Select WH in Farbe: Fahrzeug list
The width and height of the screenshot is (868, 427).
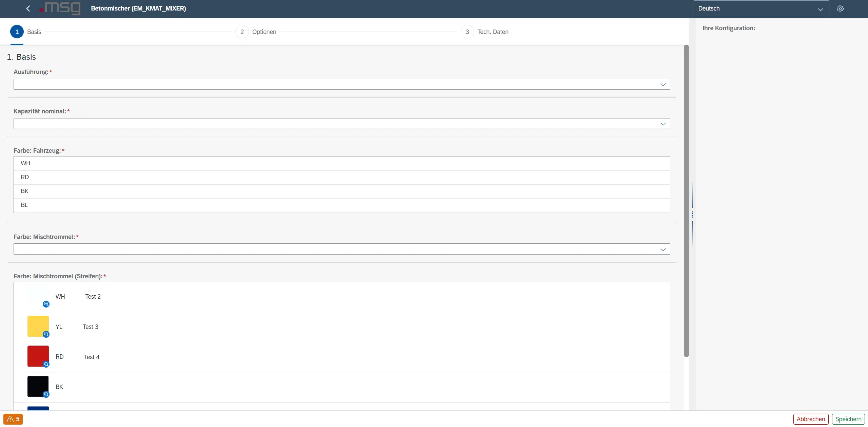(x=25, y=163)
